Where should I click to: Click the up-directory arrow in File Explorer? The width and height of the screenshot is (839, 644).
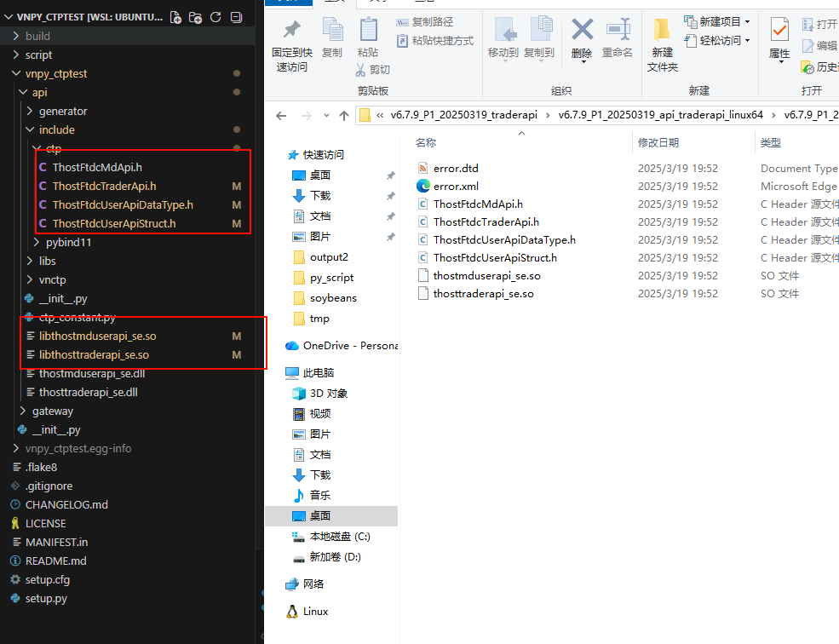tap(344, 116)
